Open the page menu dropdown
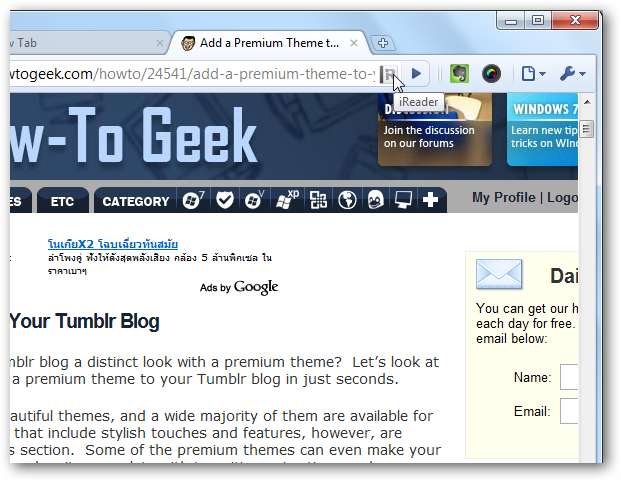The image size is (621, 481). click(x=533, y=74)
